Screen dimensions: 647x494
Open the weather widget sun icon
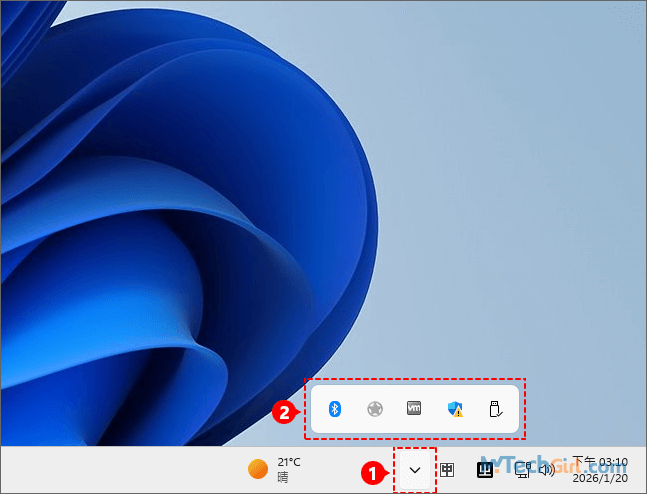[258, 469]
